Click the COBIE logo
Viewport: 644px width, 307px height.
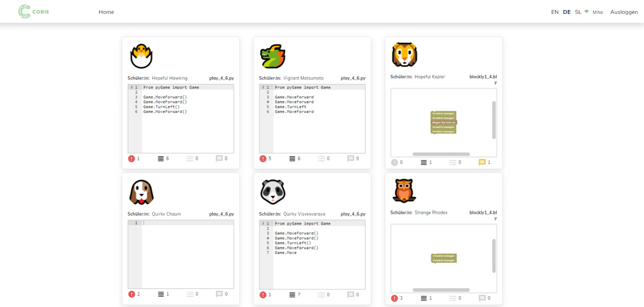(x=34, y=12)
